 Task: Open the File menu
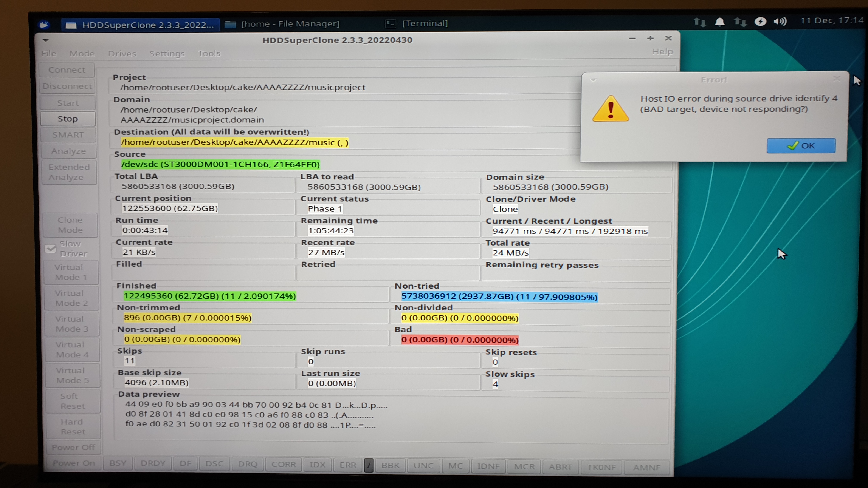click(x=49, y=53)
